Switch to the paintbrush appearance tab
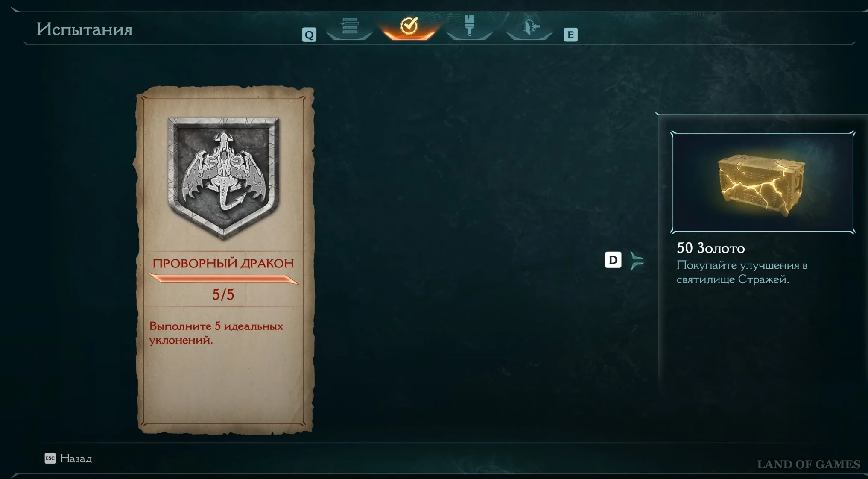Viewport: 868px width, 479px height. (x=469, y=26)
